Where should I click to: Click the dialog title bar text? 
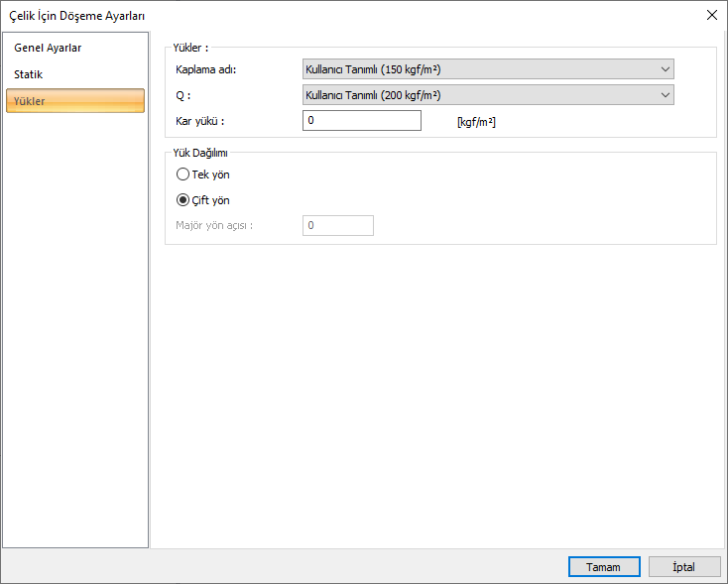78,14
